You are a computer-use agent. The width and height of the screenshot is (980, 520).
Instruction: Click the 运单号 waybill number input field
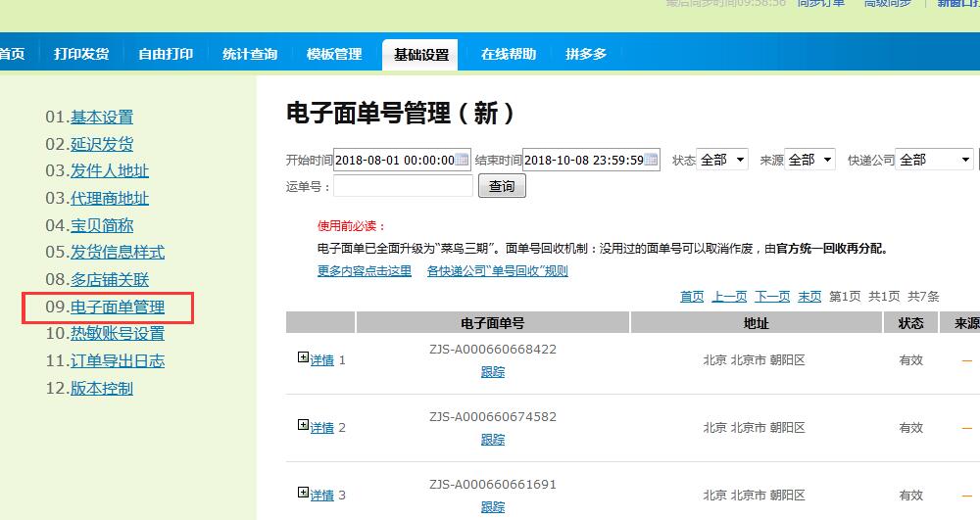click(403, 186)
